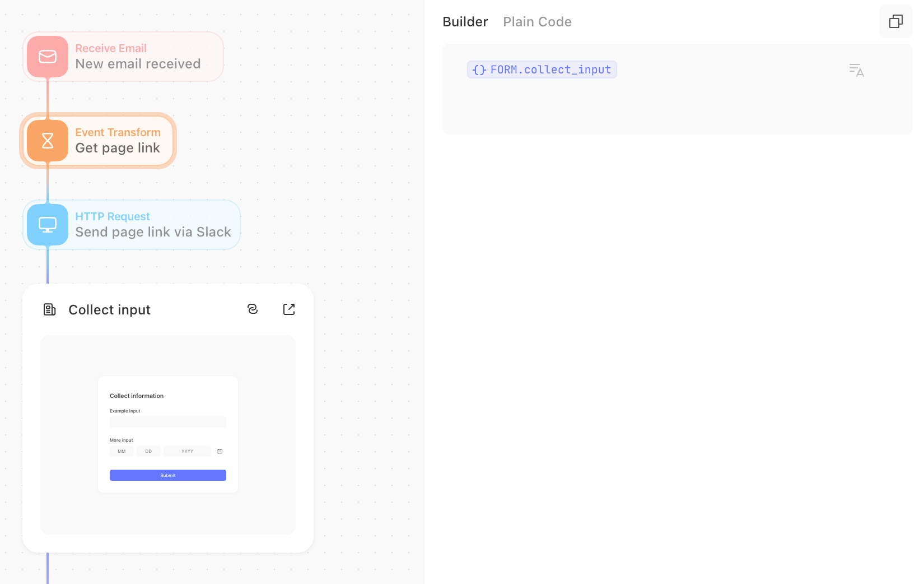Select the New email received node

(123, 57)
